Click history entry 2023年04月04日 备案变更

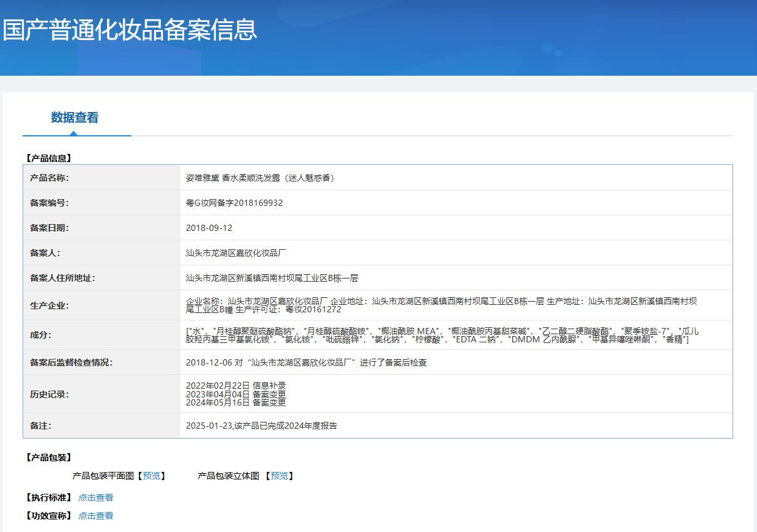[x=235, y=394]
